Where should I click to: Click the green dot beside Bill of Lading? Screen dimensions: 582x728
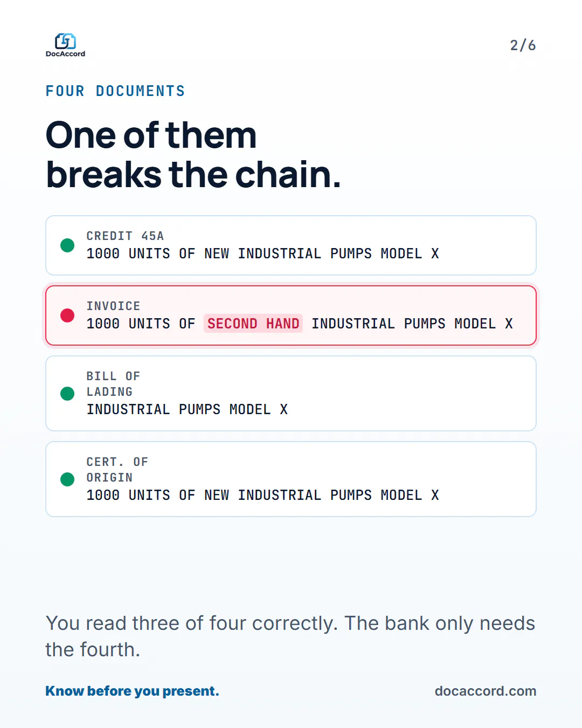[67, 394]
